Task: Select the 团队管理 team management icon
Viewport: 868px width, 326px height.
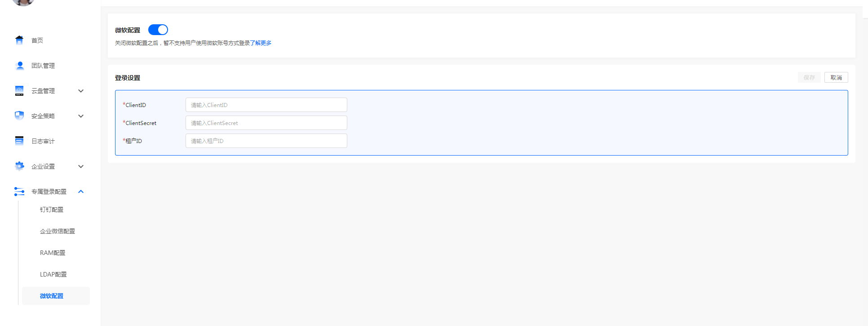Action: point(20,65)
